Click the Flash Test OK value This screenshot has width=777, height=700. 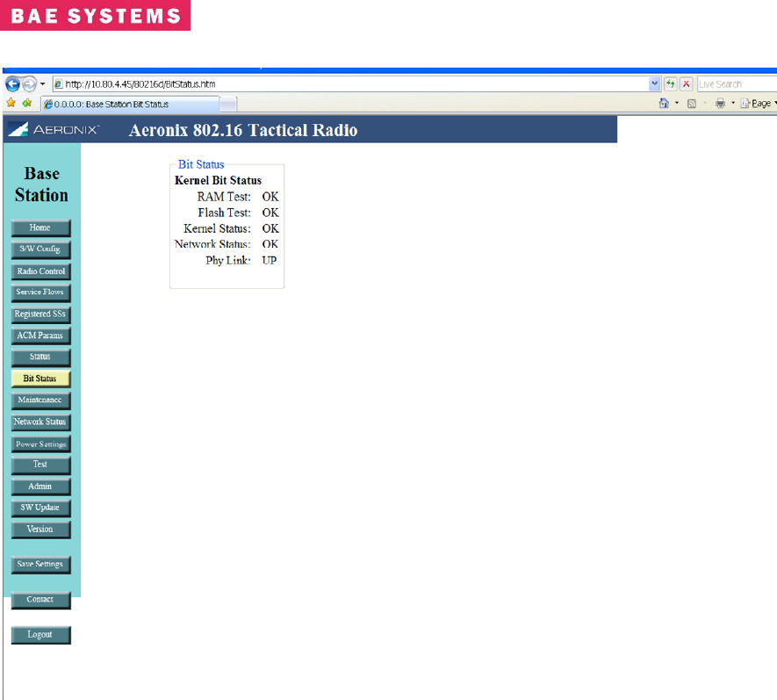(x=270, y=213)
